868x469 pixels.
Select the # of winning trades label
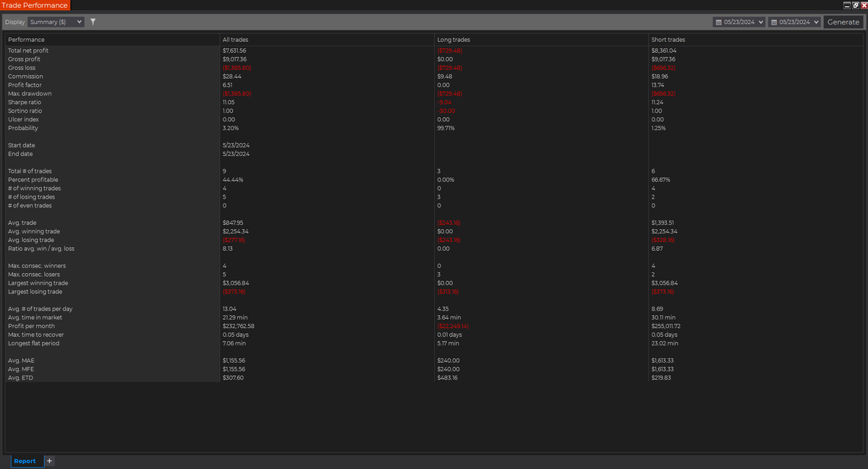tap(35, 189)
